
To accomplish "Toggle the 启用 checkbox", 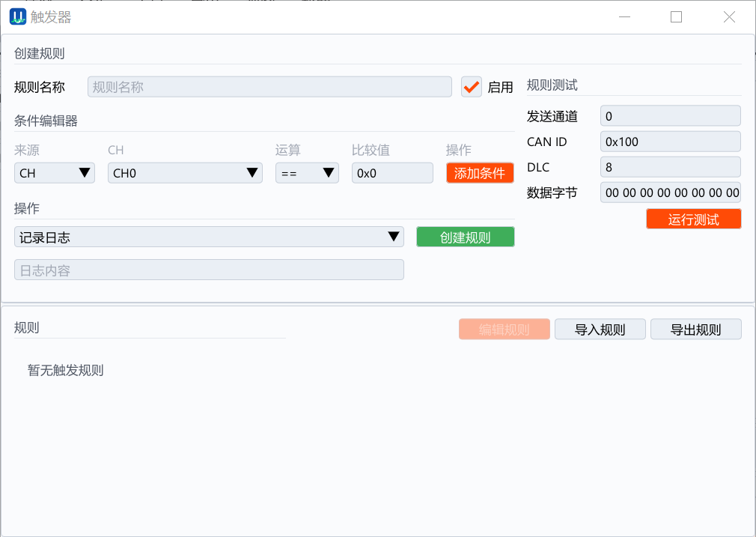I will click(471, 87).
